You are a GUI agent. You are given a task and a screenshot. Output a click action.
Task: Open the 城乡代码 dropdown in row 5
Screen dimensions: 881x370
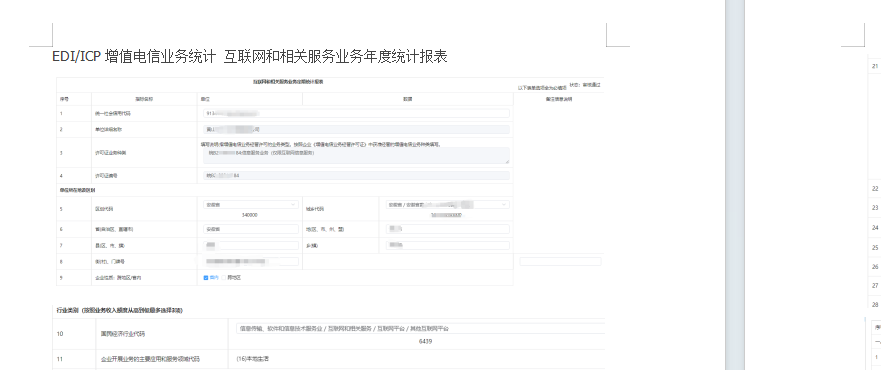pos(448,205)
